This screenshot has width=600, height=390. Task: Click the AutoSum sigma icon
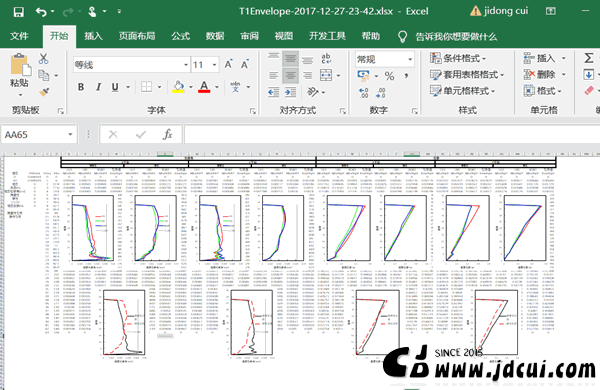click(589, 58)
